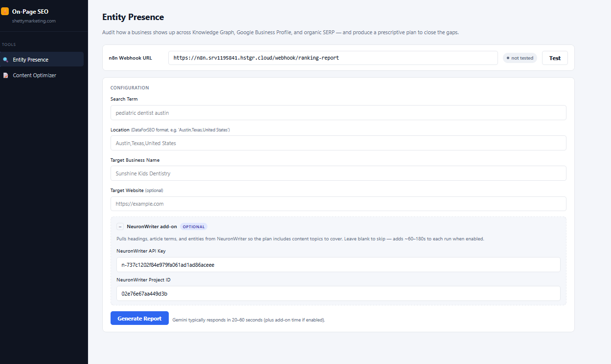Click the NeuronWriter API Key field
The width and height of the screenshot is (611, 364).
coord(338,264)
